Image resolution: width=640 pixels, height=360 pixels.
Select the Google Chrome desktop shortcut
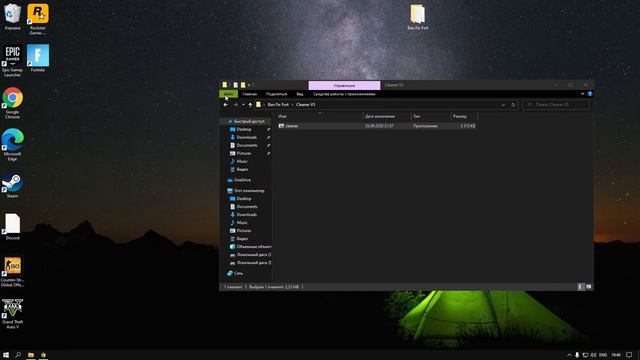click(12, 103)
